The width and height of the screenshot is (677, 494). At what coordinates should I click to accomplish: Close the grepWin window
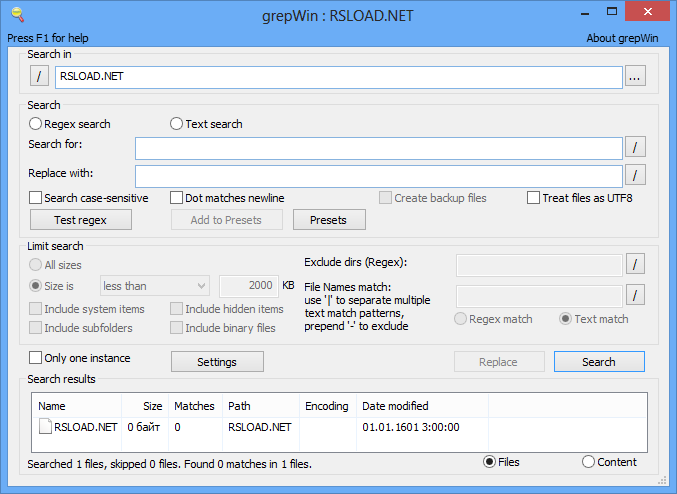[x=648, y=12]
